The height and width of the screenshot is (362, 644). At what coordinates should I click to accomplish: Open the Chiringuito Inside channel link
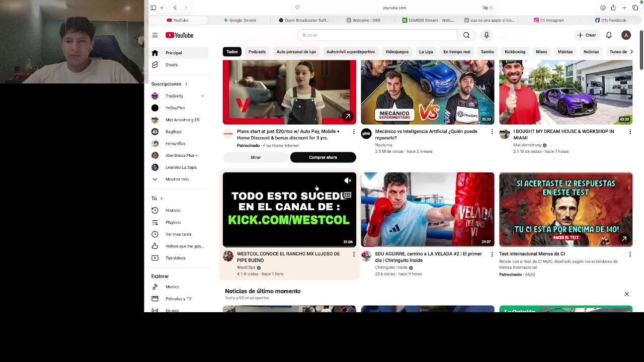[391, 267]
